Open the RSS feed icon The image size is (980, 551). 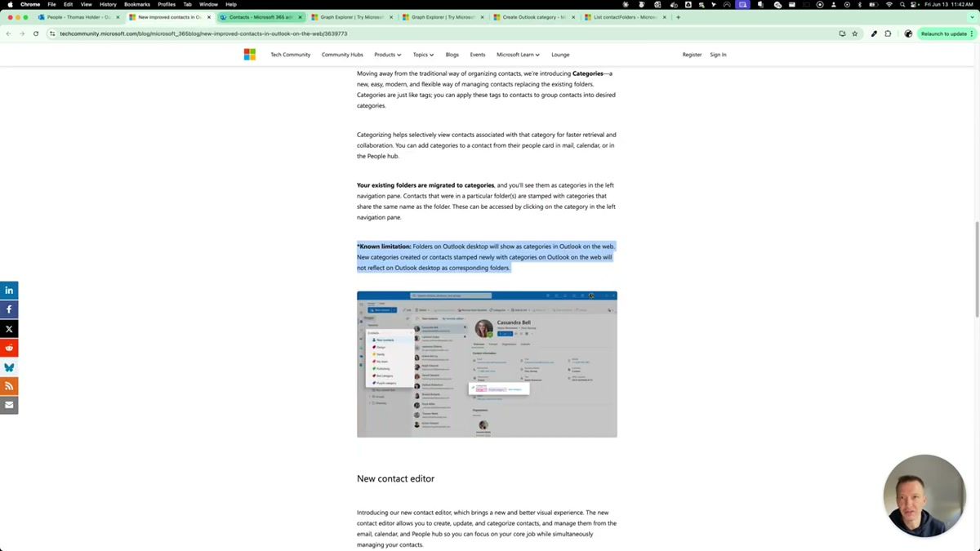point(9,385)
